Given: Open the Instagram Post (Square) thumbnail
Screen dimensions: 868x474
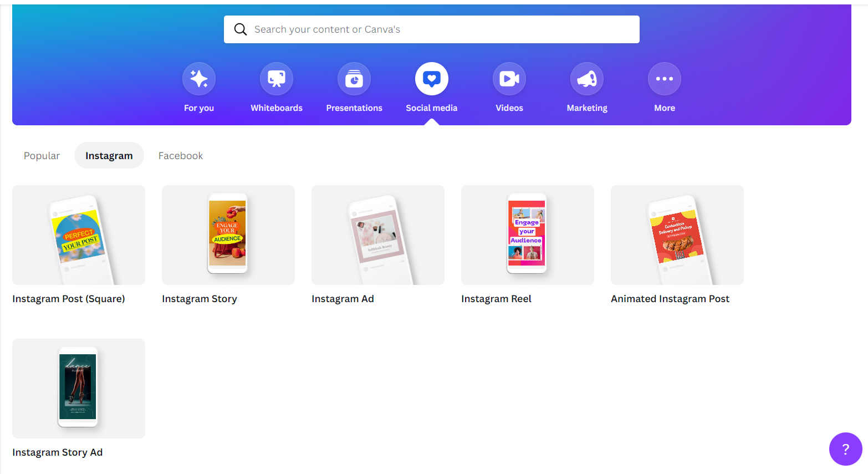Looking at the screenshot, I should (79, 235).
